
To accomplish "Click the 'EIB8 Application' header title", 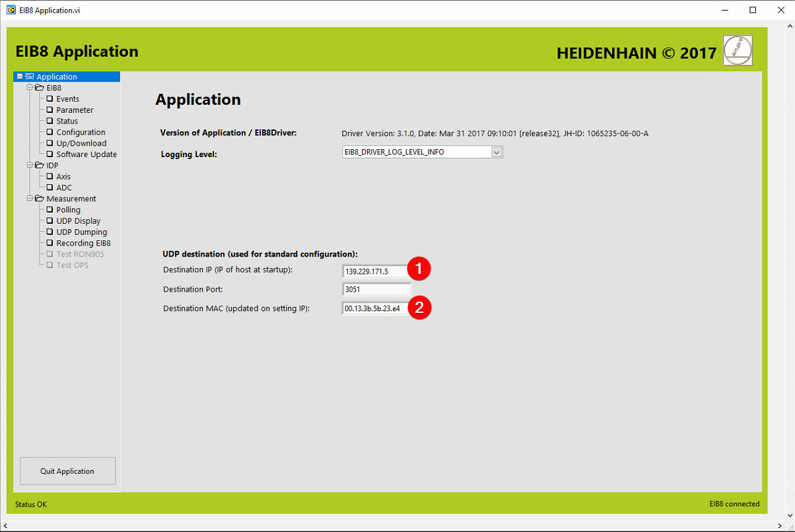I will 77,51.
